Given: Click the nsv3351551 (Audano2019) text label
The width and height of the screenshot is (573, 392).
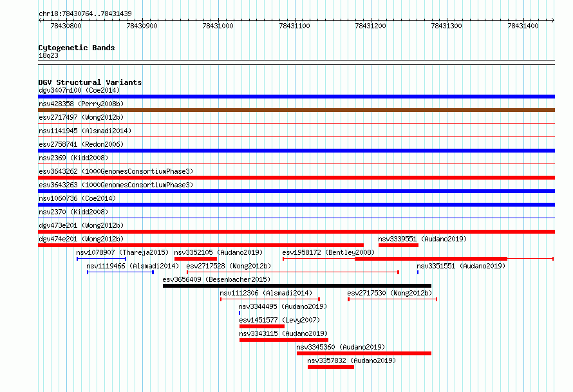Looking at the screenshot, I should point(461,266).
